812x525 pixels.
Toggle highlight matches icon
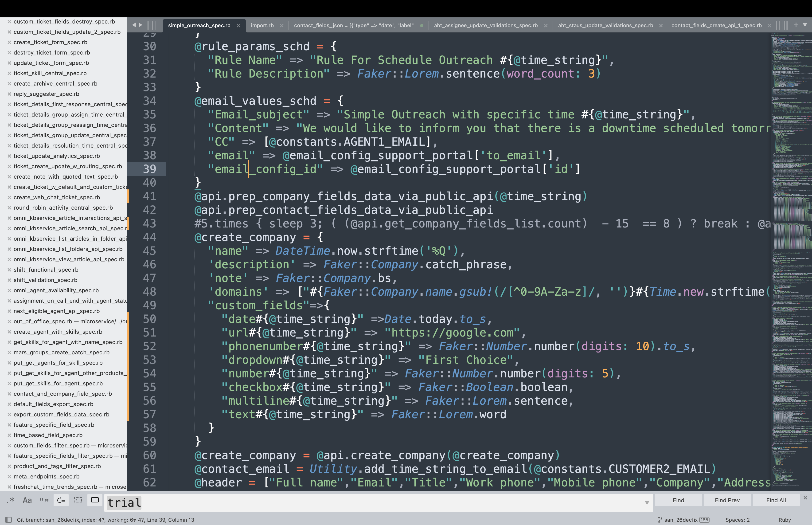point(95,500)
